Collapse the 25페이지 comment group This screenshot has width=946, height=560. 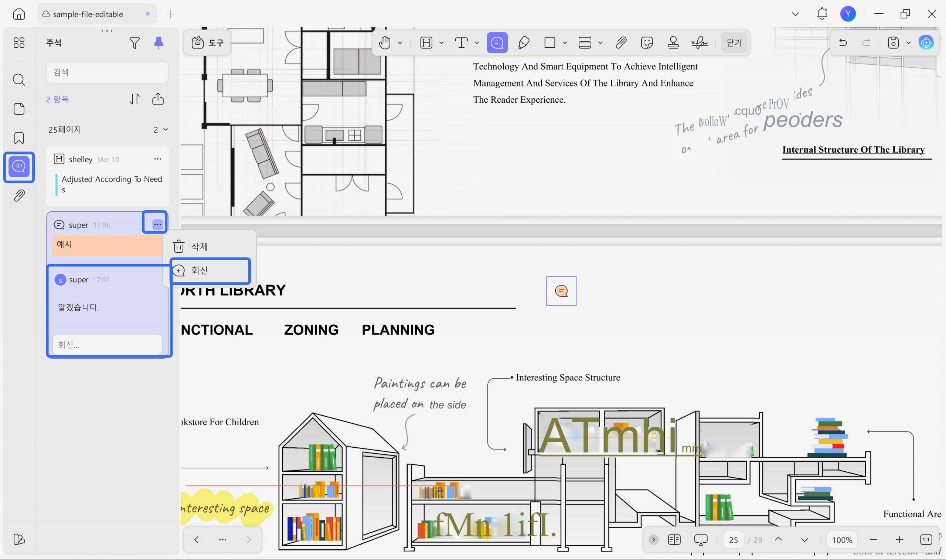pyautogui.click(x=165, y=129)
